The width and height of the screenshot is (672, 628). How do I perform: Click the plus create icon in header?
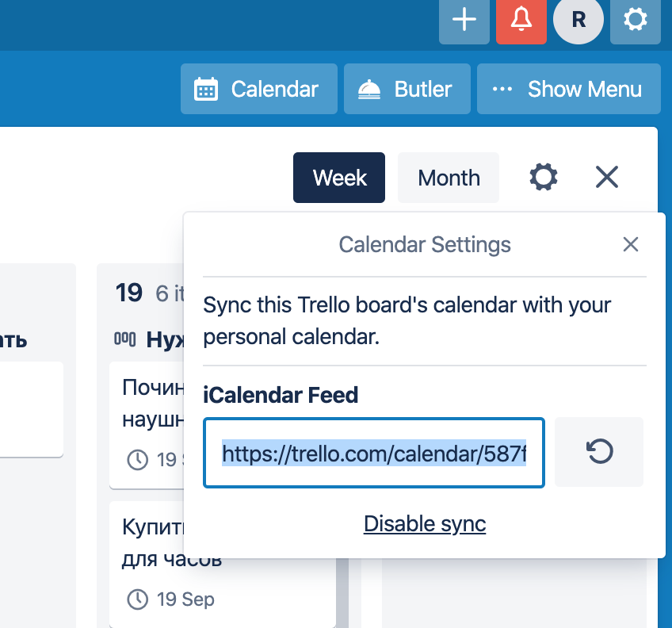point(464,20)
